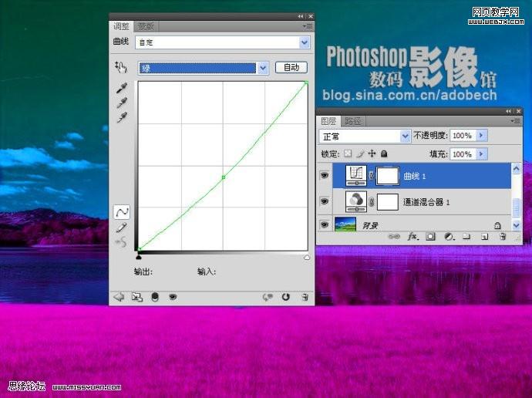
Task: Reset curves to adjustment defaults
Action: coord(286,297)
